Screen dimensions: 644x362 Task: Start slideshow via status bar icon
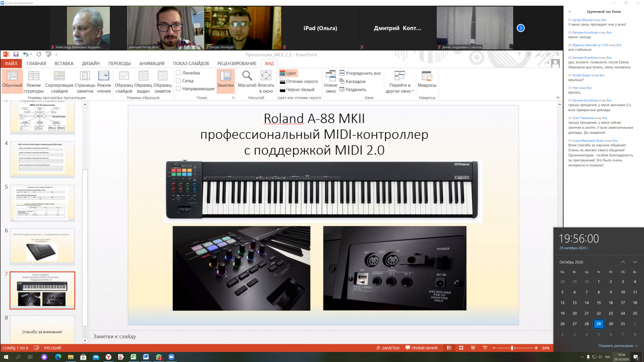coord(485,348)
